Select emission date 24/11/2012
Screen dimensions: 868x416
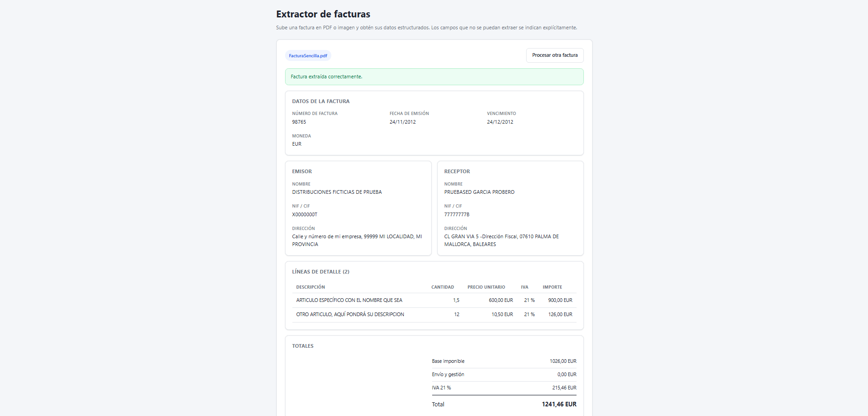pos(402,122)
